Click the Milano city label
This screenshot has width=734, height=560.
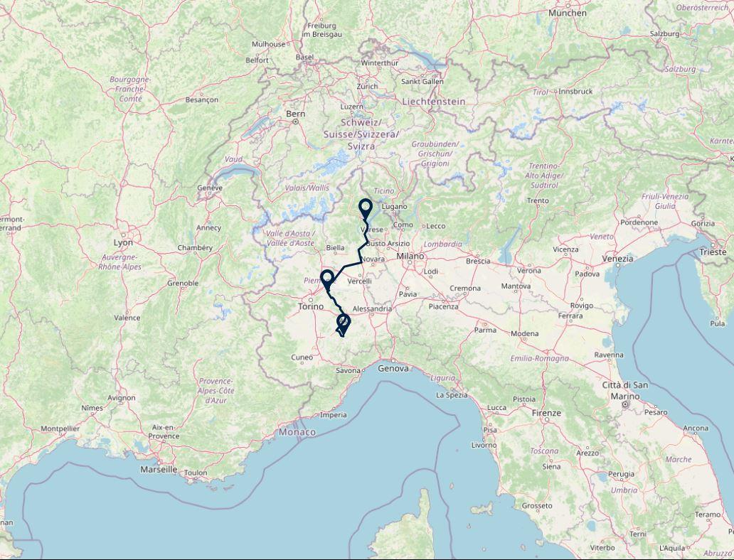point(410,257)
